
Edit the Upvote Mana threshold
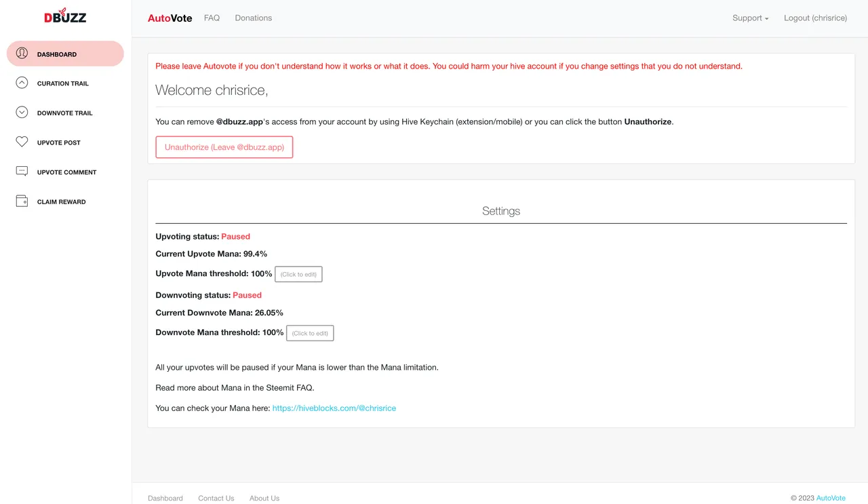pyautogui.click(x=298, y=274)
